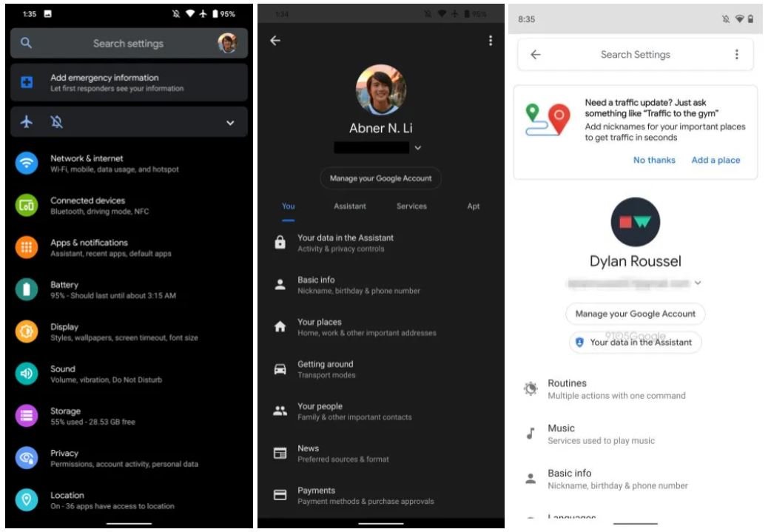Click the Add a place link

[716, 160]
